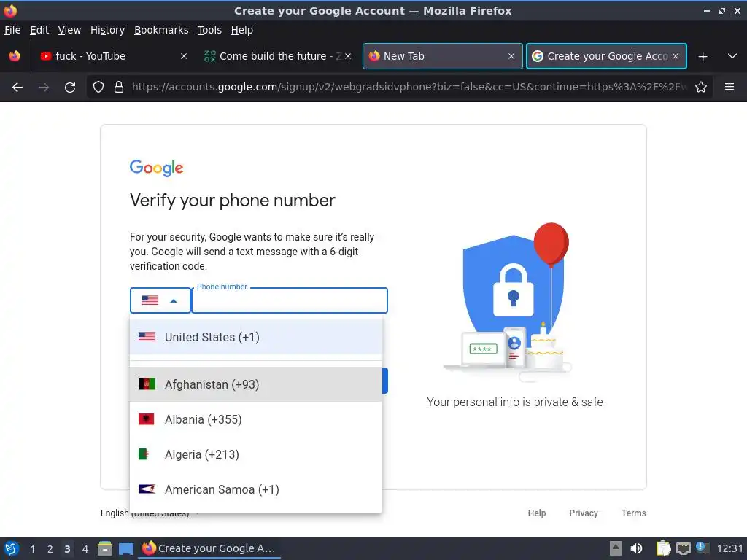Reload the current page
Viewport: 747px width, 560px height.
(70, 87)
